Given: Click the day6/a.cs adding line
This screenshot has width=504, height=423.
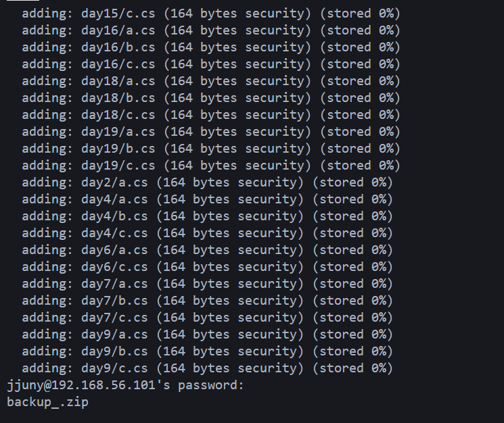Looking at the screenshot, I should pyautogui.click(x=207, y=250).
